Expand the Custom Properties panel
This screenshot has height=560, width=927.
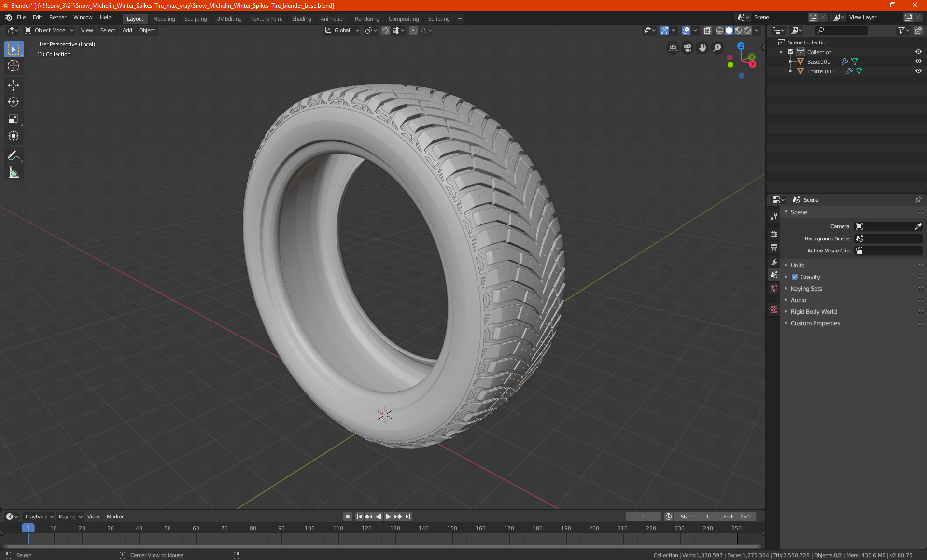click(815, 323)
